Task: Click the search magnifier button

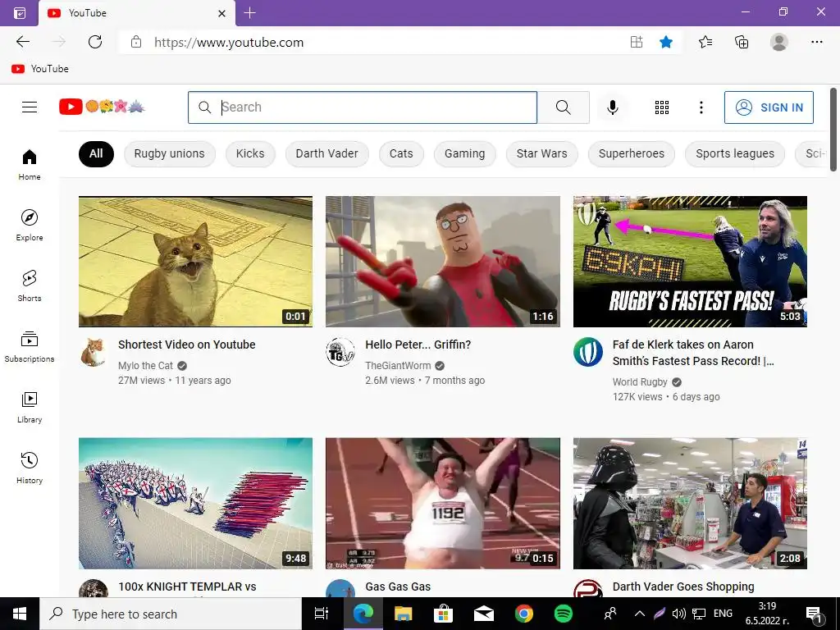Action: (563, 107)
